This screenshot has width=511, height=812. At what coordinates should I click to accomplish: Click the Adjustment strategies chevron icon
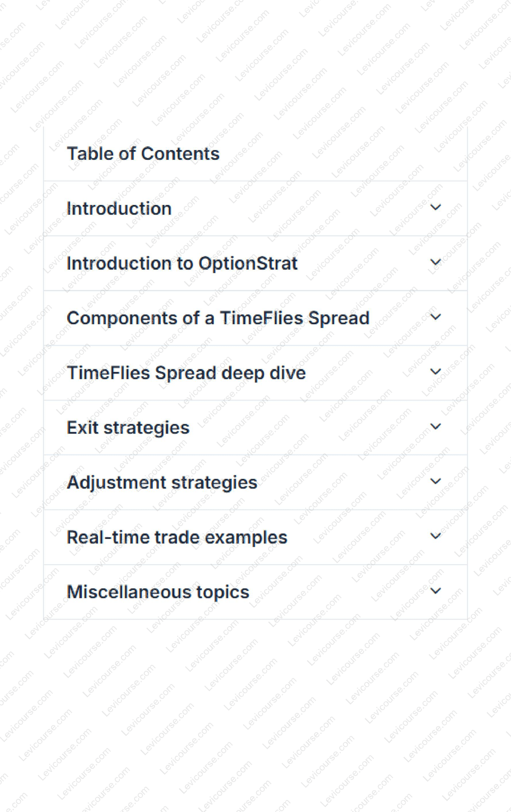(436, 481)
